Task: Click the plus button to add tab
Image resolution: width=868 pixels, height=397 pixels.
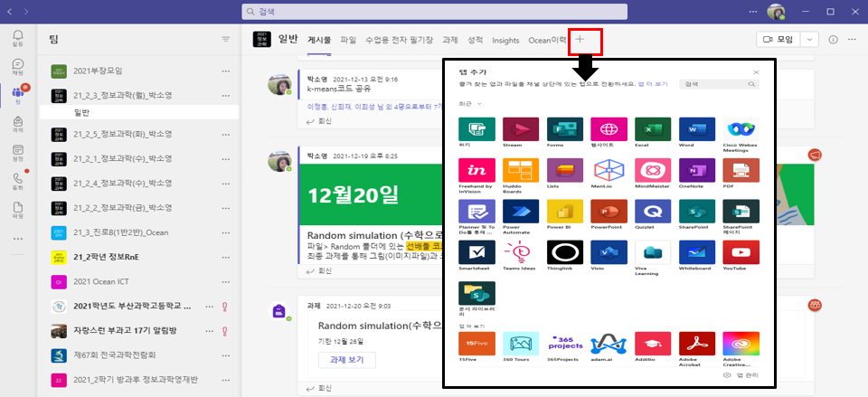Action: (x=580, y=39)
